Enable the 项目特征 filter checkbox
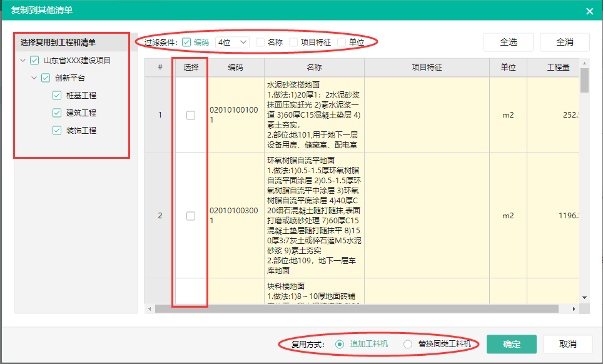 click(293, 43)
